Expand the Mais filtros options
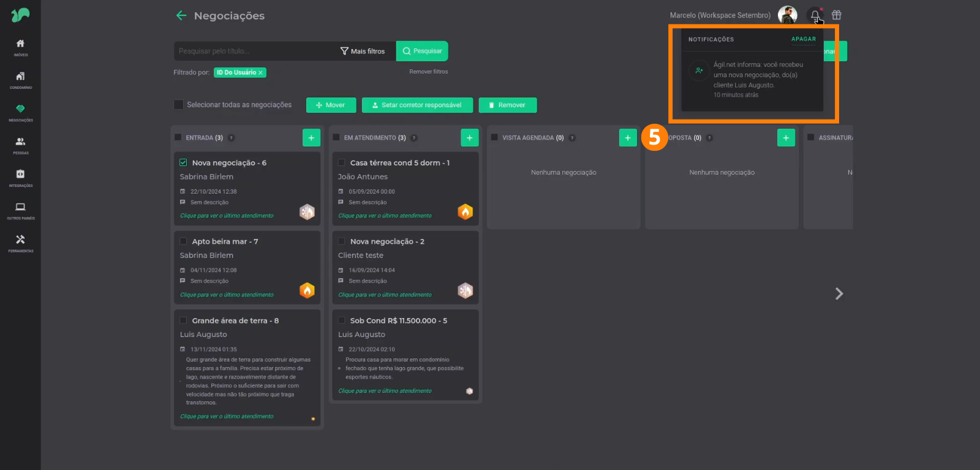Screen dimensions: 980x470 (x=363, y=51)
